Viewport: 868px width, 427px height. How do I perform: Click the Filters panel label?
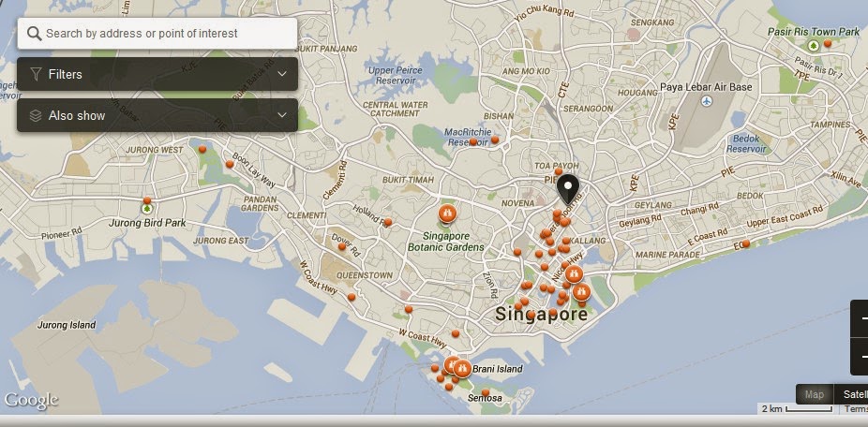click(x=66, y=74)
